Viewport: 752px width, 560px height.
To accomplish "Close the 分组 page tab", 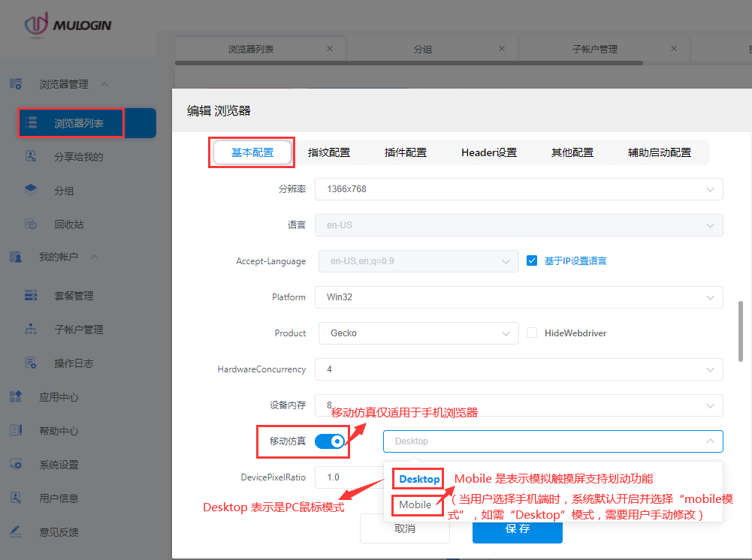I will click(x=502, y=48).
